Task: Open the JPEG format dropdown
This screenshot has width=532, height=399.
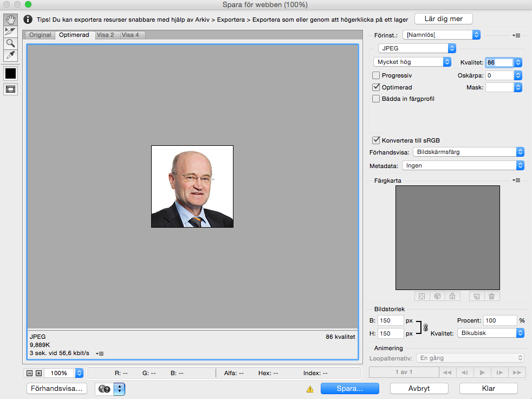Action: coord(417,48)
